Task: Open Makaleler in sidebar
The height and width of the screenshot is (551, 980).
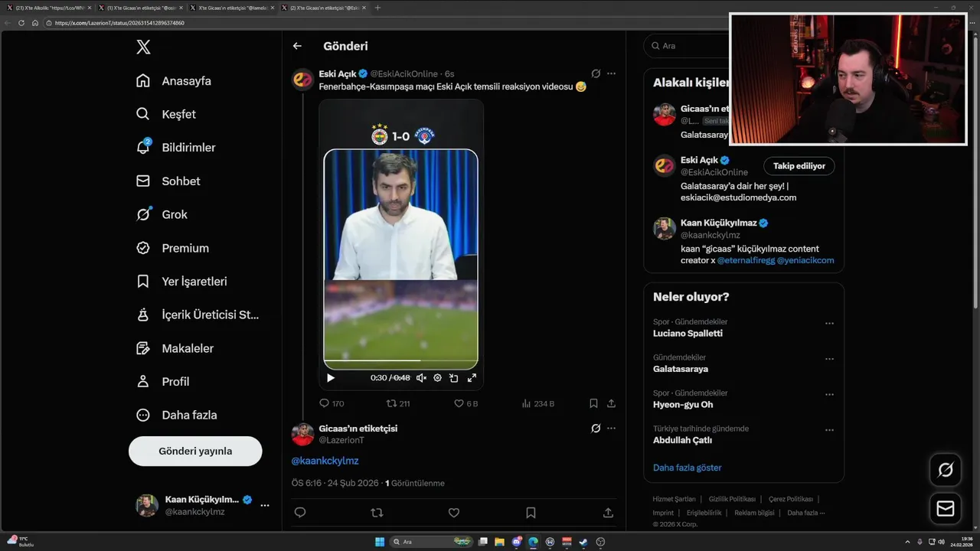Action: [176, 348]
